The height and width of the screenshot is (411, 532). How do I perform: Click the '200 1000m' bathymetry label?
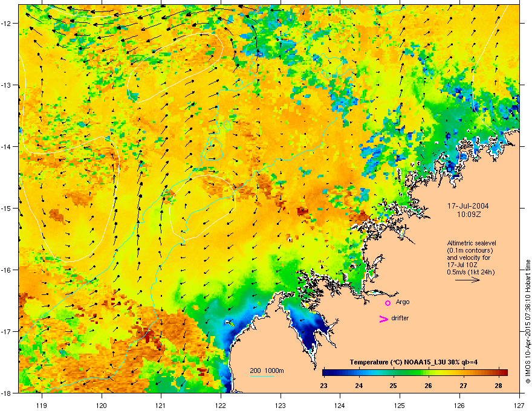click(267, 371)
